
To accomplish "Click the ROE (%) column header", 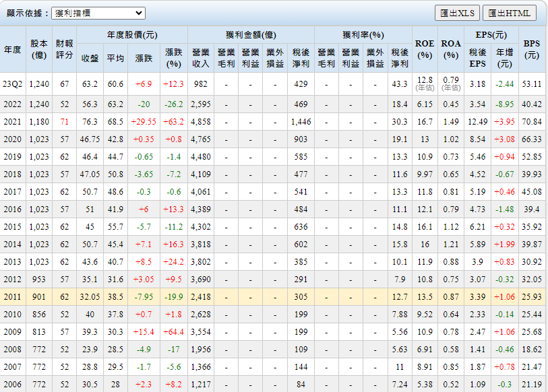I will click(425, 50).
